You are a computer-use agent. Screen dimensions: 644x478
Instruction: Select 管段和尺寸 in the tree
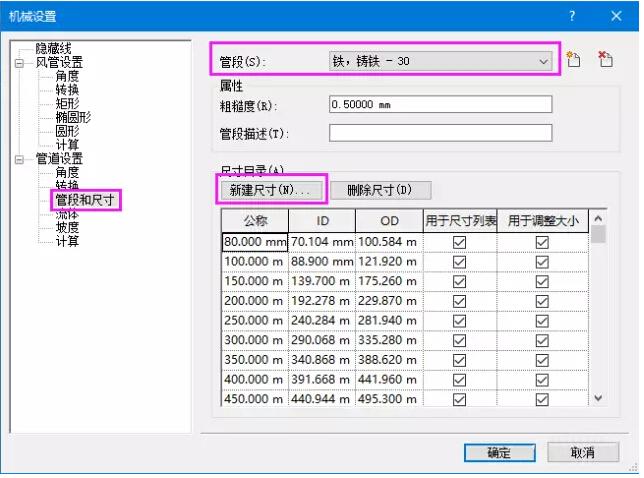[85, 200]
